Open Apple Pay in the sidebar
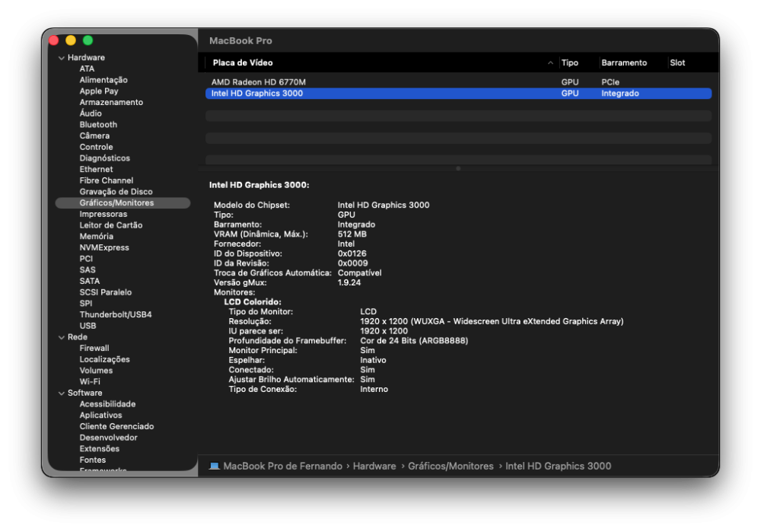The height and width of the screenshot is (532, 761). (99, 91)
